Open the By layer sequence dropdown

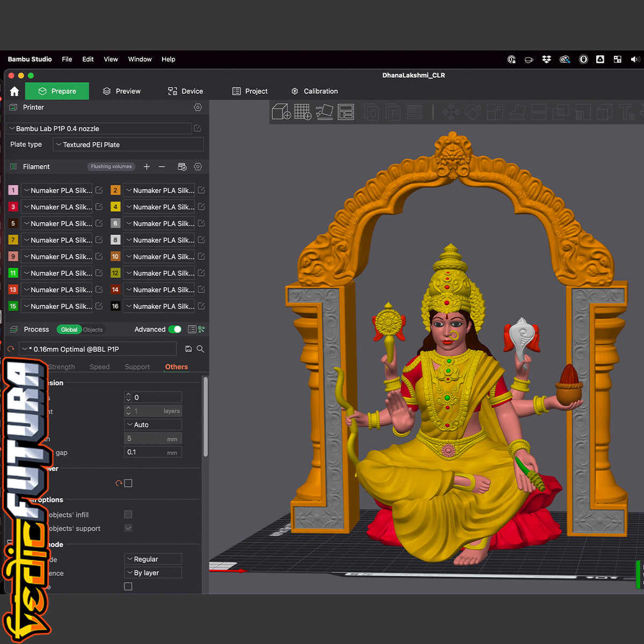[153, 573]
